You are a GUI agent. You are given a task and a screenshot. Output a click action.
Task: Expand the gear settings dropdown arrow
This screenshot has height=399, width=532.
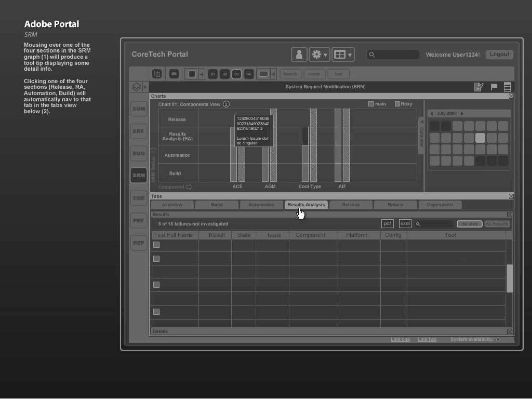(x=325, y=55)
